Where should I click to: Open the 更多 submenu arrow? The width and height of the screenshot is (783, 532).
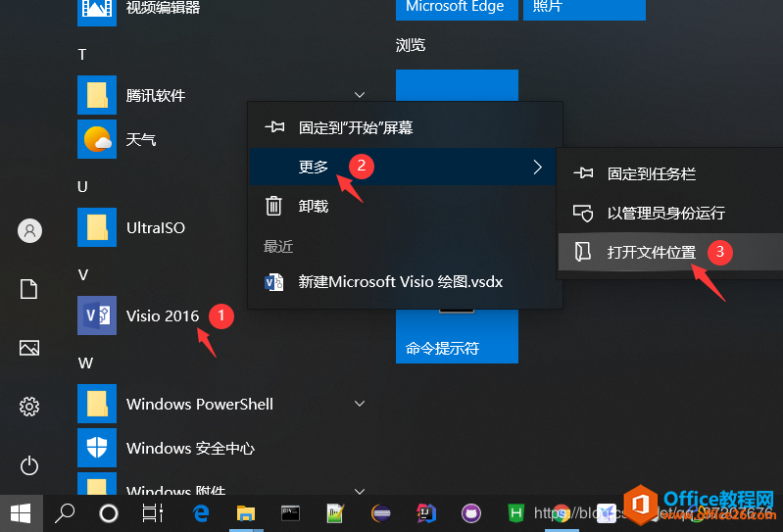(x=537, y=167)
